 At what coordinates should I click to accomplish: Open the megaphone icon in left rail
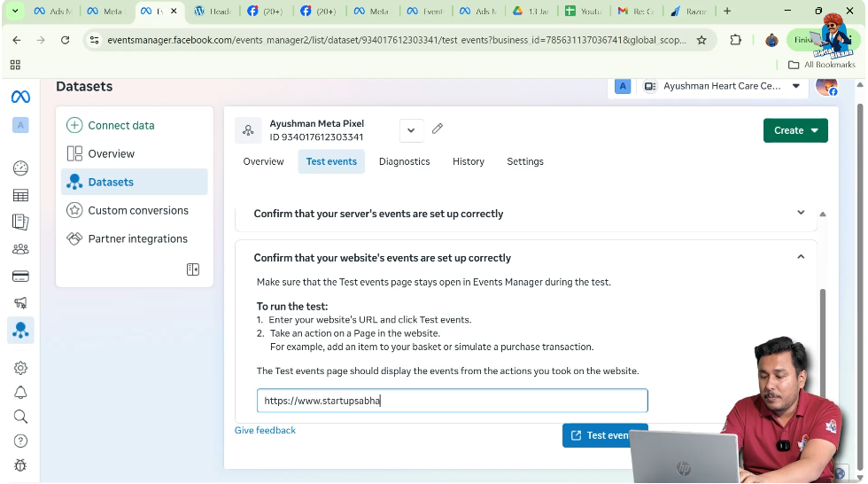tap(20, 302)
